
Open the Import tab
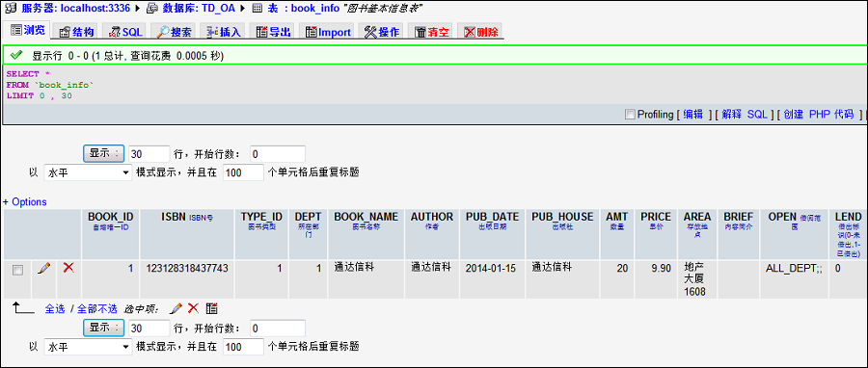point(328,32)
